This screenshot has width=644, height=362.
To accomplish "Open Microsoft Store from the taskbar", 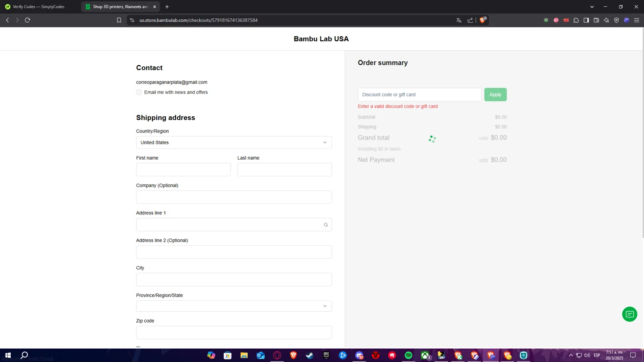I will point(228,355).
